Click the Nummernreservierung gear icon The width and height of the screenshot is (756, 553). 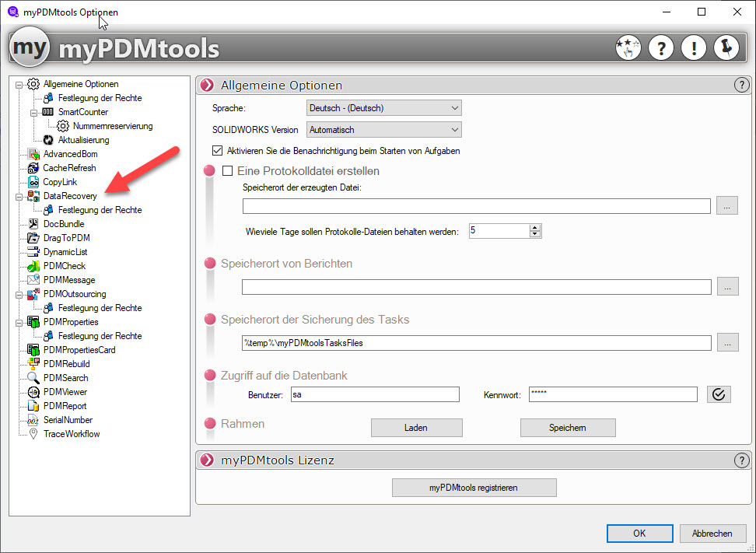[63, 126]
